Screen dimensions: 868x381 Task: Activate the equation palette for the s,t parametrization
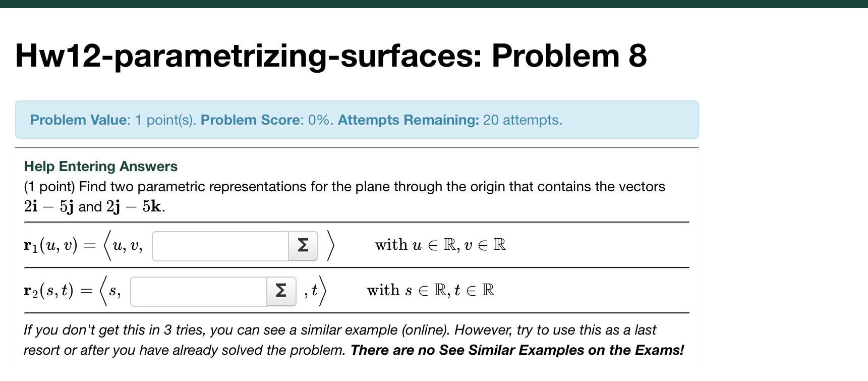pyautogui.click(x=280, y=291)
